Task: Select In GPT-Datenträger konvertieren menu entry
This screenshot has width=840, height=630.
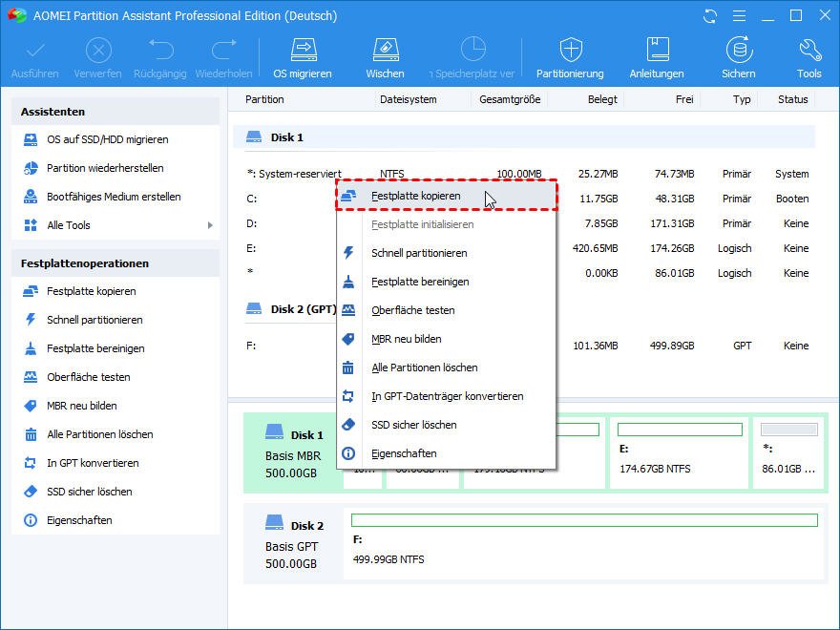Action: click(x=447, y=396)
